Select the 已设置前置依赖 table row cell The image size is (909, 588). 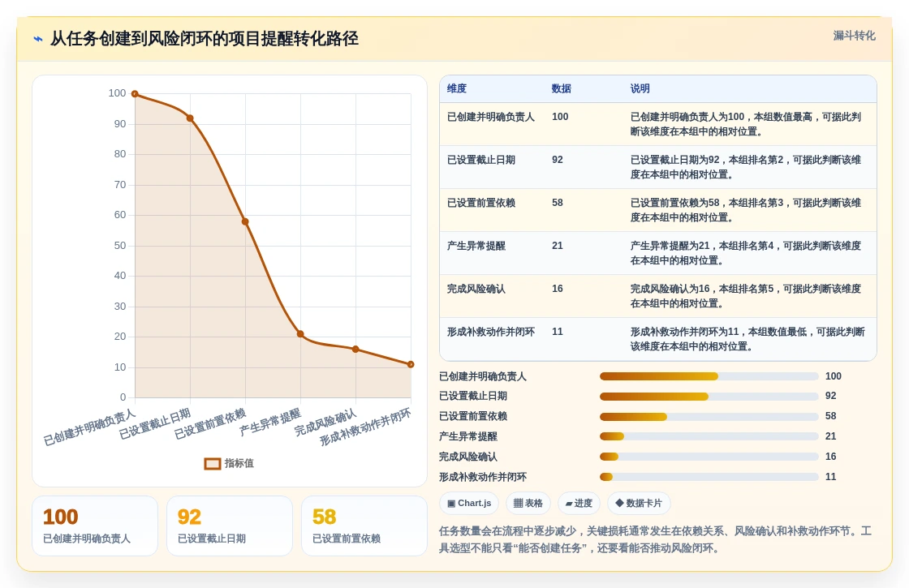point(481,203)
